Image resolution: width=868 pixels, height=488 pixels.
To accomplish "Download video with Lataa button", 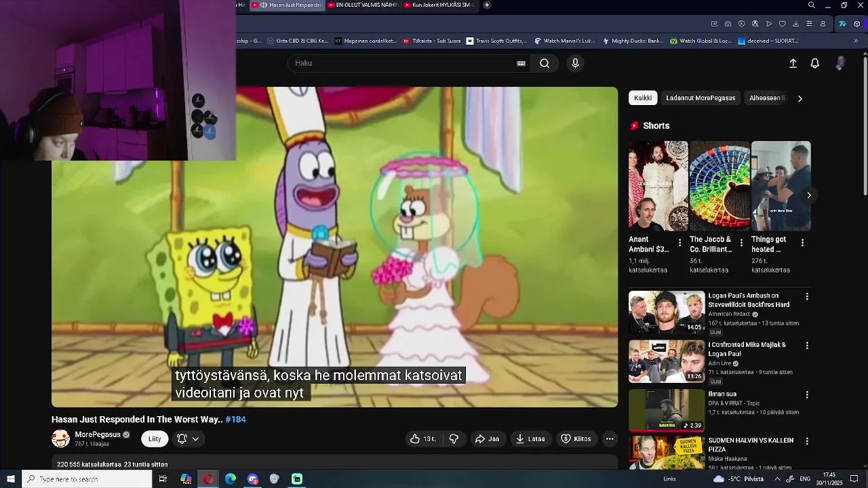I will click(530, 439).
